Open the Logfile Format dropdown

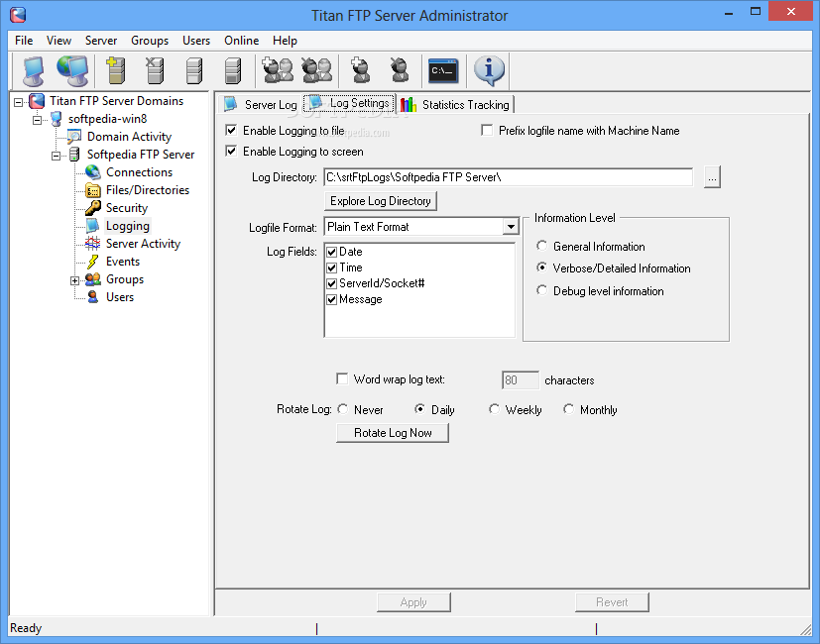(511, 227)
